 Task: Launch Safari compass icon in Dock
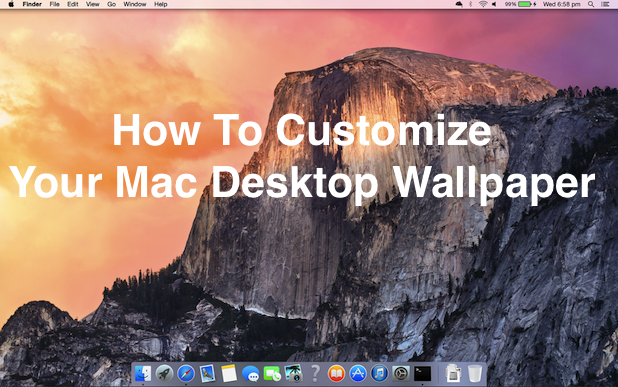click(x=186, y=373)
